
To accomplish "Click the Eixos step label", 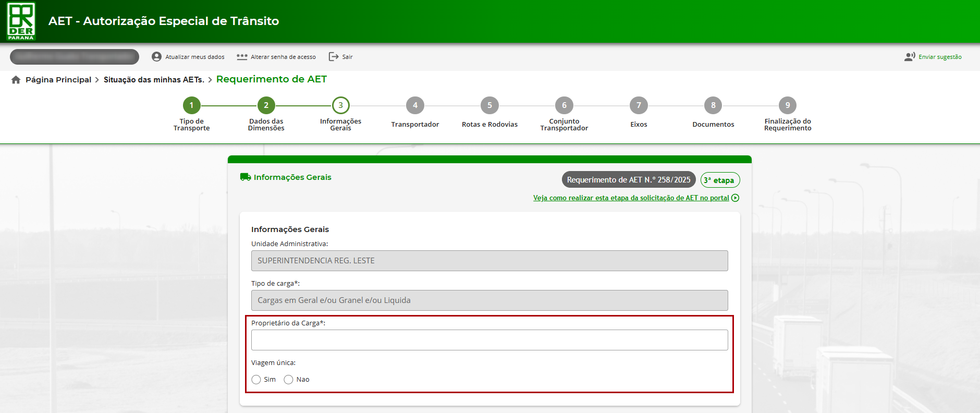I will (x=639, y=125).
